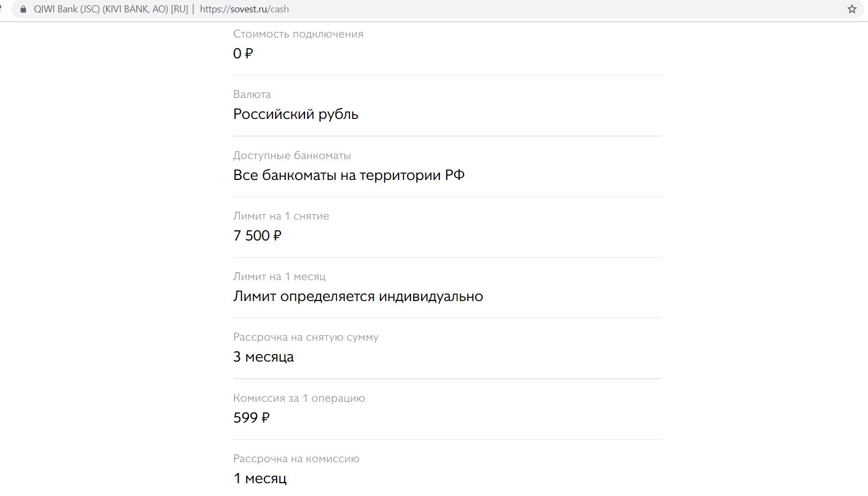Click 'Все банкоматы на территории РФ' text

[x=349, y=175]
